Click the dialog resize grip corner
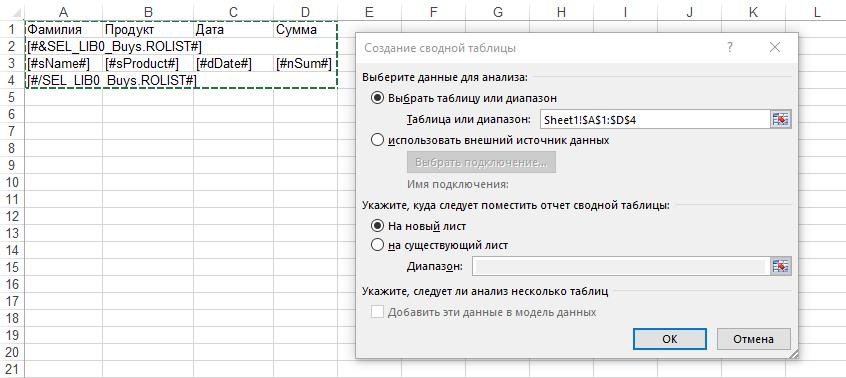 (794, 354)
